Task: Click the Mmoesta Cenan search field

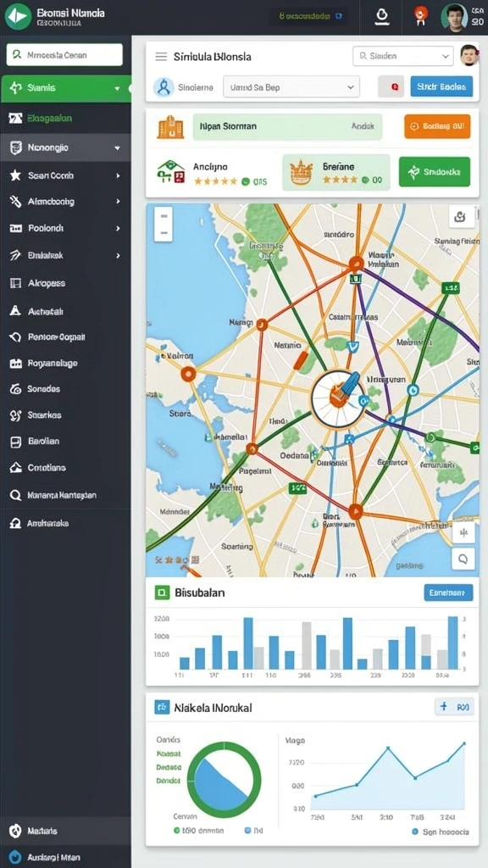Action: click(x=64, y=55)
